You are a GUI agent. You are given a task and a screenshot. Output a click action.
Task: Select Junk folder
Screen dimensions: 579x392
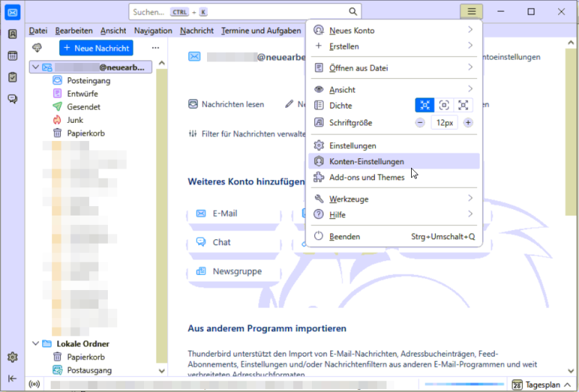[x=75, y=120]
